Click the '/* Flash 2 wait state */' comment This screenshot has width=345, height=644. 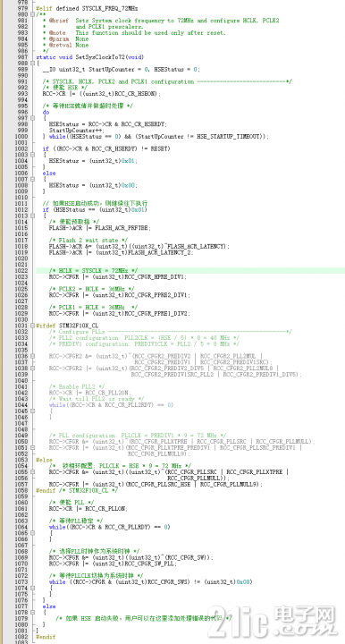pos(88,240)
